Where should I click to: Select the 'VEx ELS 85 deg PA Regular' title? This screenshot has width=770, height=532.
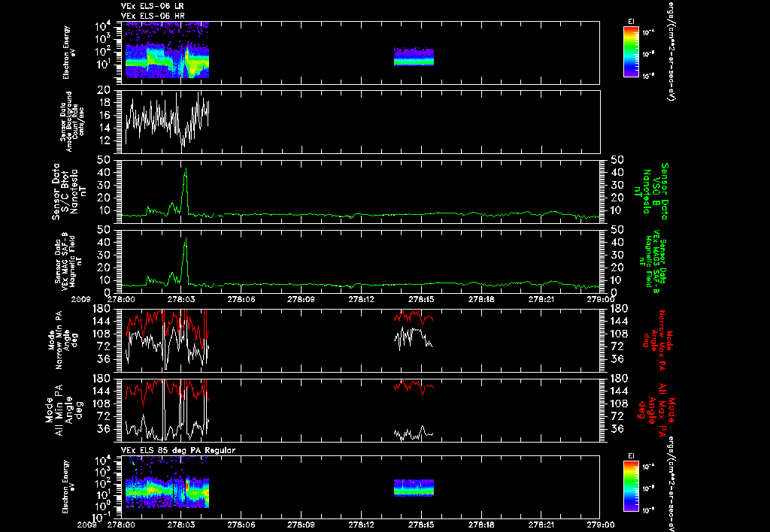click(178, 450)
